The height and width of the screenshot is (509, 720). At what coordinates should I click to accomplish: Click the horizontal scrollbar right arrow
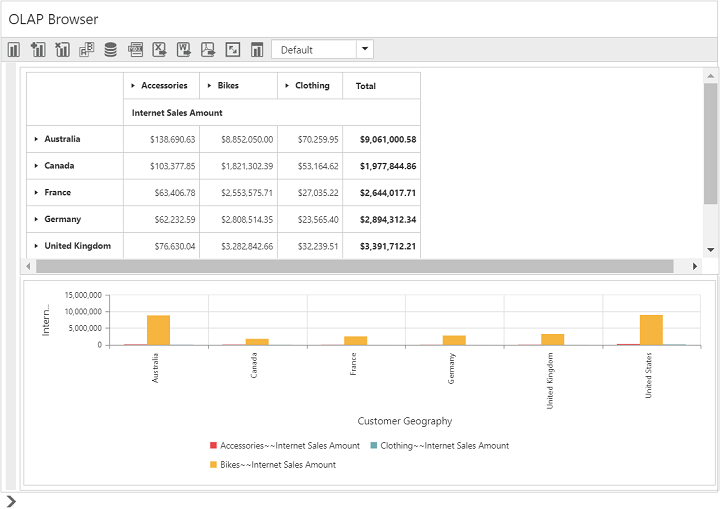coord(695,266)
